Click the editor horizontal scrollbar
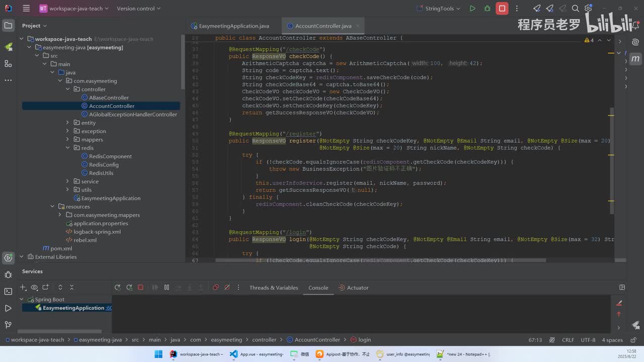 tap(380, 260)
